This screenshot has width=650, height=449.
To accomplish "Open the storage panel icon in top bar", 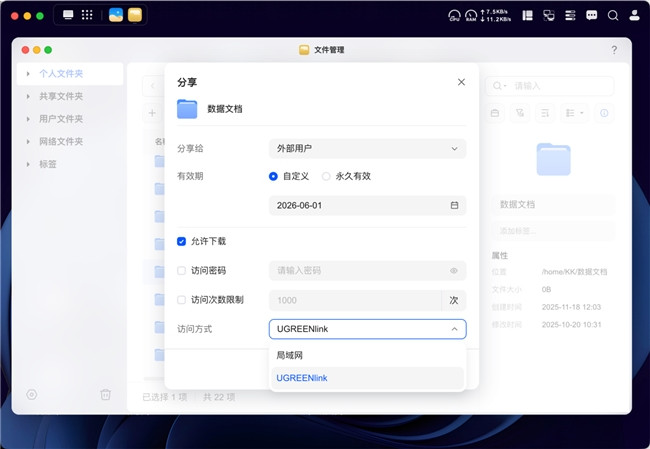I will pyautogui.click(x=527, y=16).
